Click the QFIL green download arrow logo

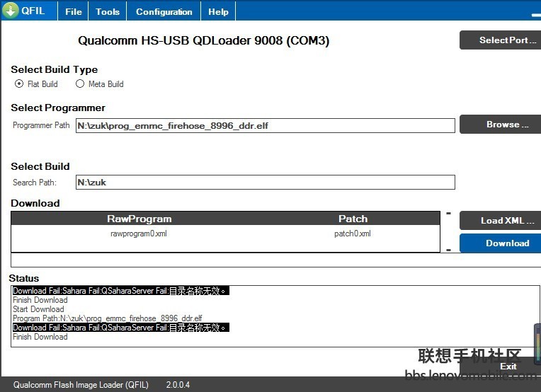coord(11,11)
